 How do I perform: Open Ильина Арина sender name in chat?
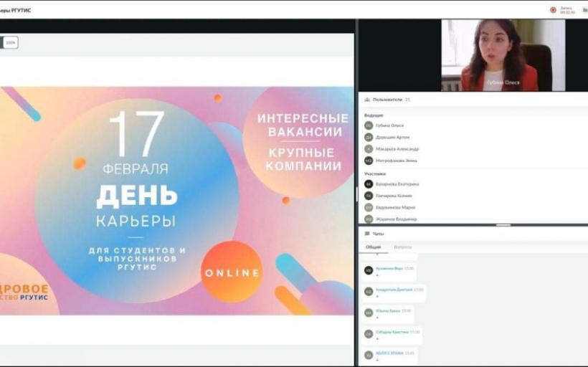(388, 311)
